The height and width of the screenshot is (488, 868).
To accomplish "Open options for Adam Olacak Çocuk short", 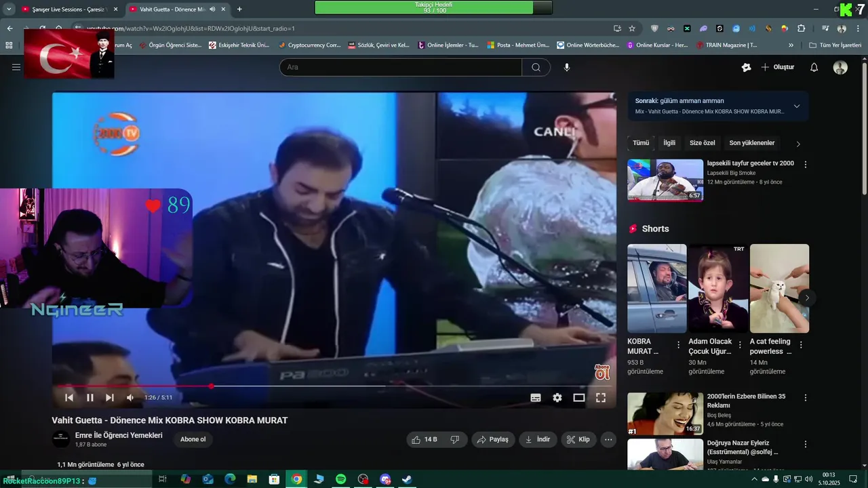I will click(x=740, y=345).
